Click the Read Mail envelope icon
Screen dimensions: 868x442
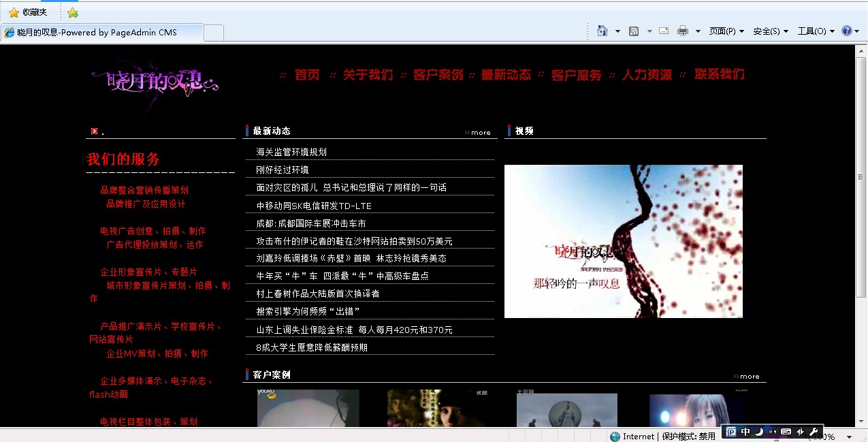point(664,31)
